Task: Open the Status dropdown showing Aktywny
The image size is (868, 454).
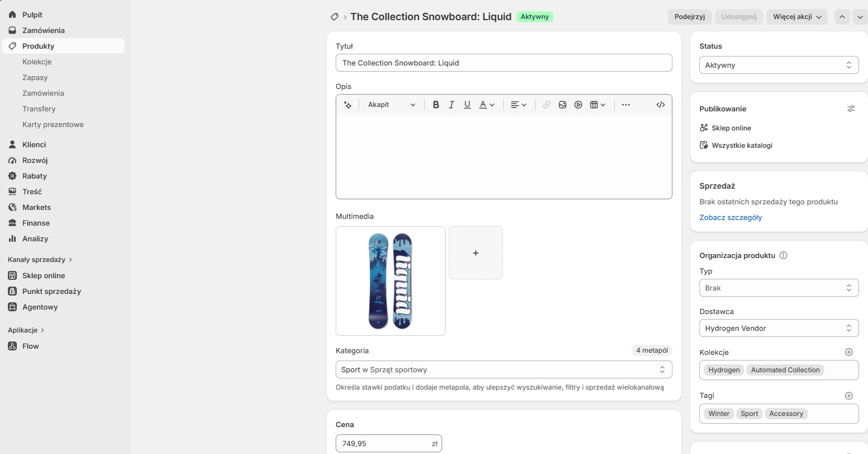Action: pyautogui.click(x=779, y=65)
